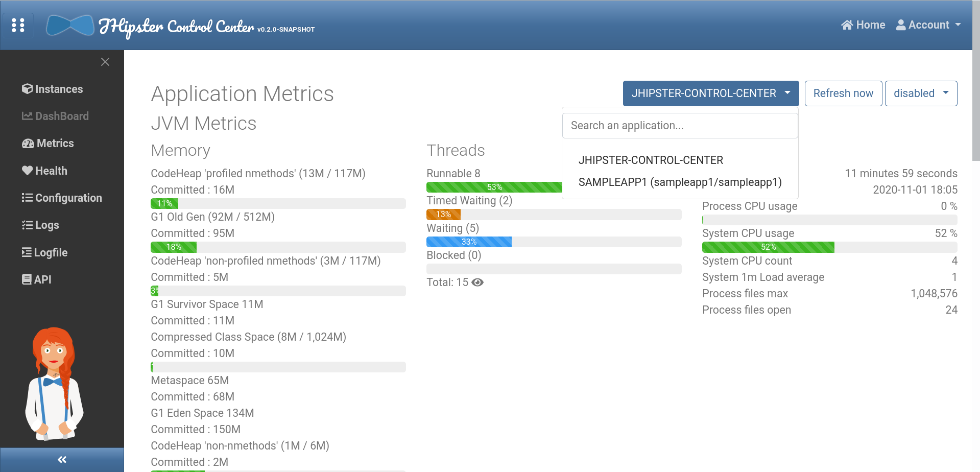
Task: Click the Metrics gauge icon
Action: click(28, 144)
